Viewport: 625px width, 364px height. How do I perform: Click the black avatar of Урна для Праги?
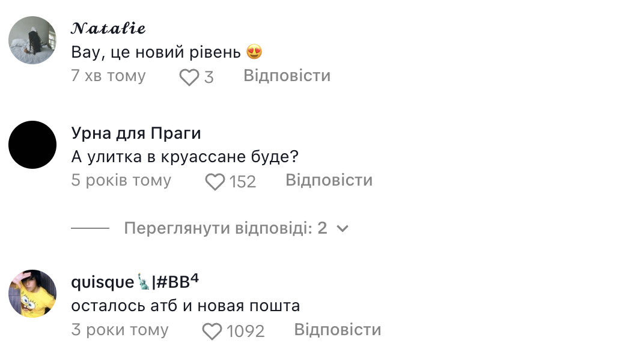tap(32, 145)
